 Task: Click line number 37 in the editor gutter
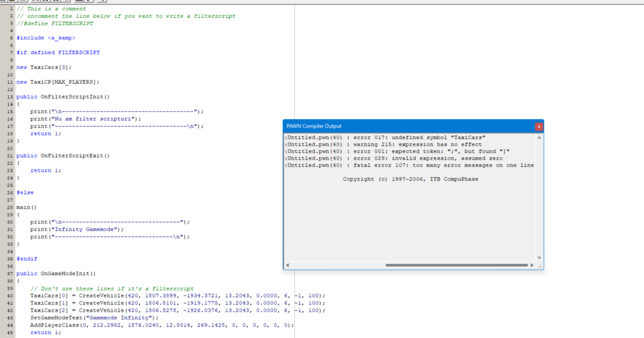pyautogui.click(x=10, y=274)
